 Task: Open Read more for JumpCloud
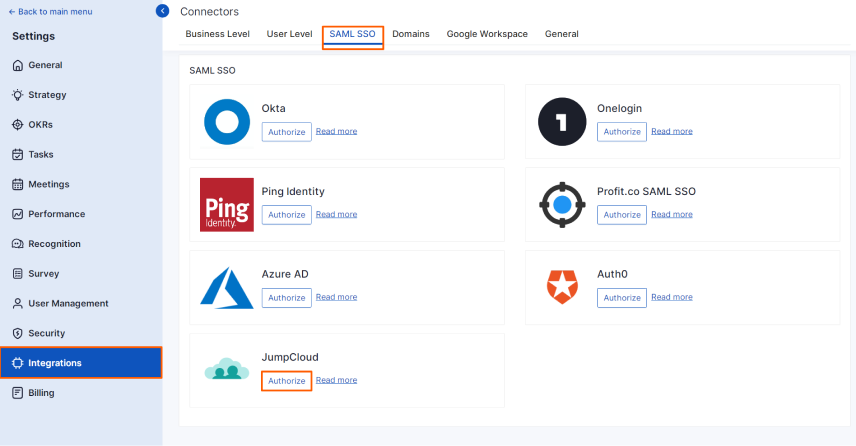click(x=336, y=380)
